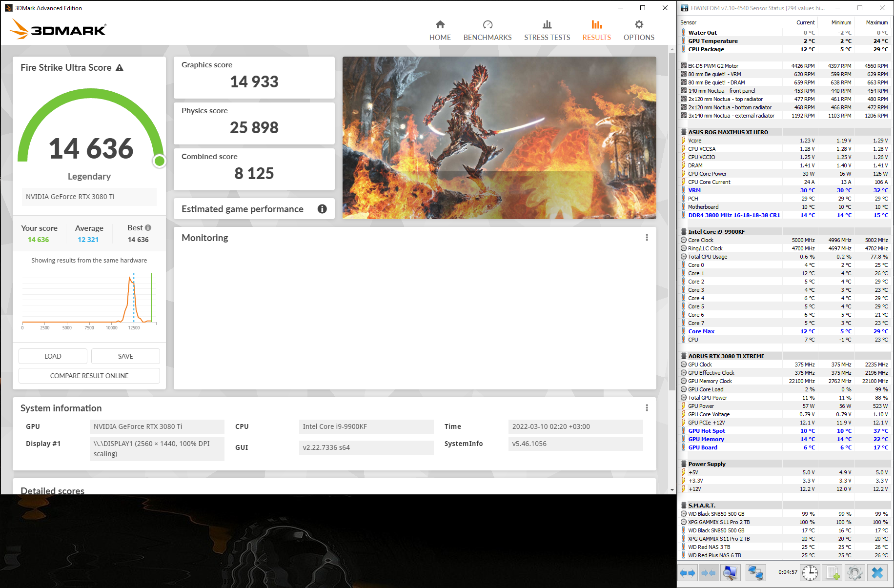Image resolution: width=894 pixels, height=588 pixels.
Task: Click the blue X close sensors icon
Action: (877, 573)
